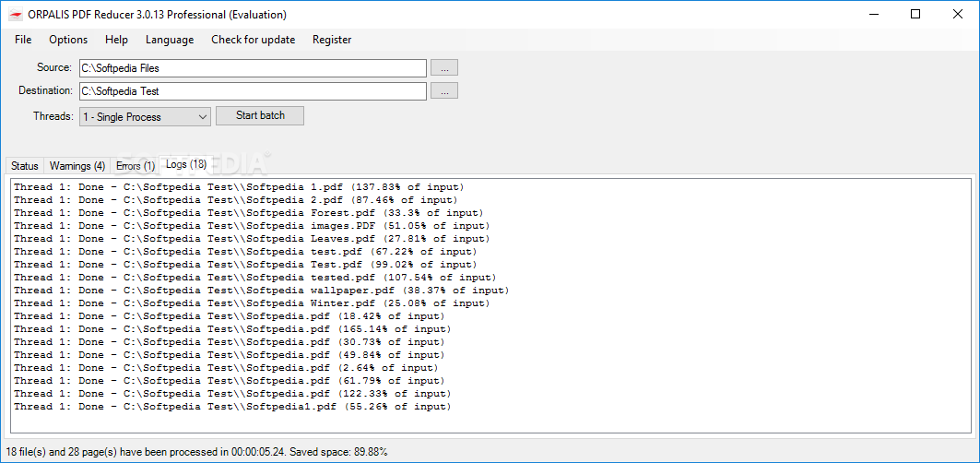The width and height of the screenshot is (980, 463).
Task: Switch to the Status tab
Action: point(25,166)
